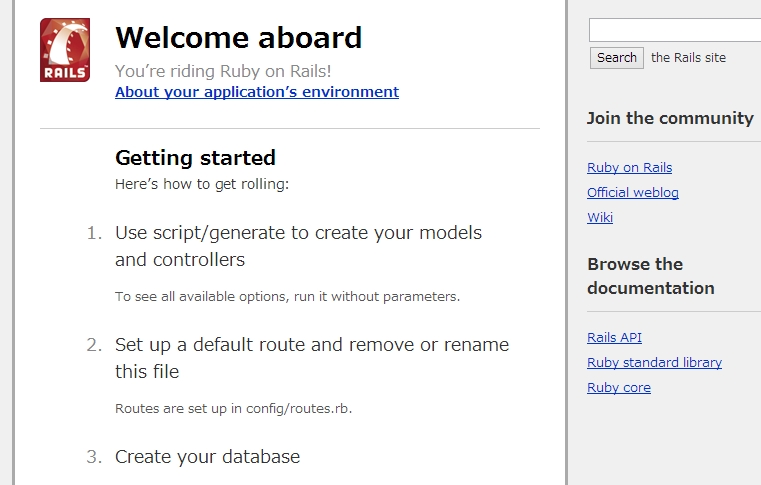Click the Welcome aboard heading
This screenshot has height=485, width=761.
(239, 37)
